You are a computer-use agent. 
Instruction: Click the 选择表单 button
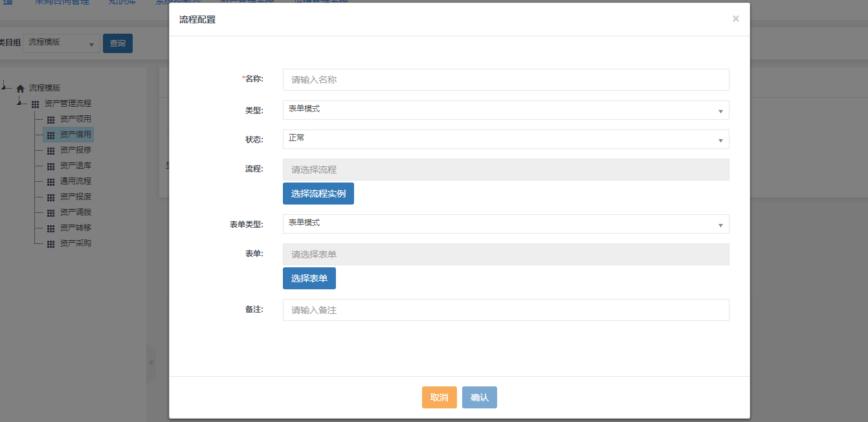(309, 278)
